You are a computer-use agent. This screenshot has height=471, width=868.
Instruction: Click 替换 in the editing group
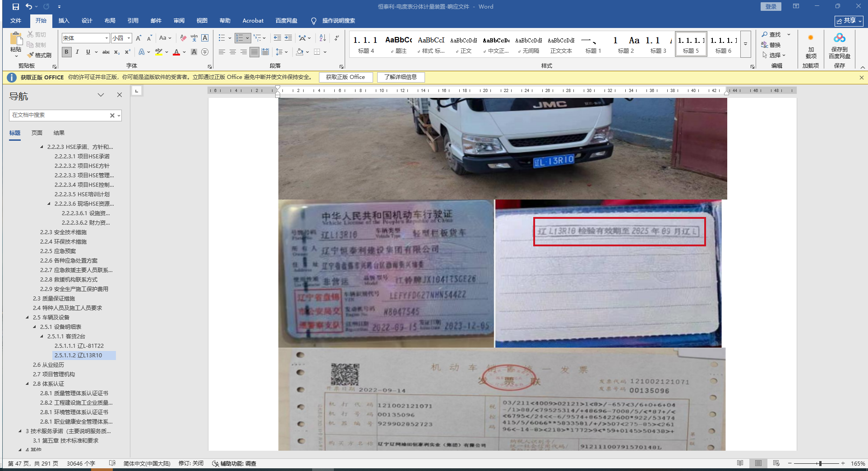[771, 45]
